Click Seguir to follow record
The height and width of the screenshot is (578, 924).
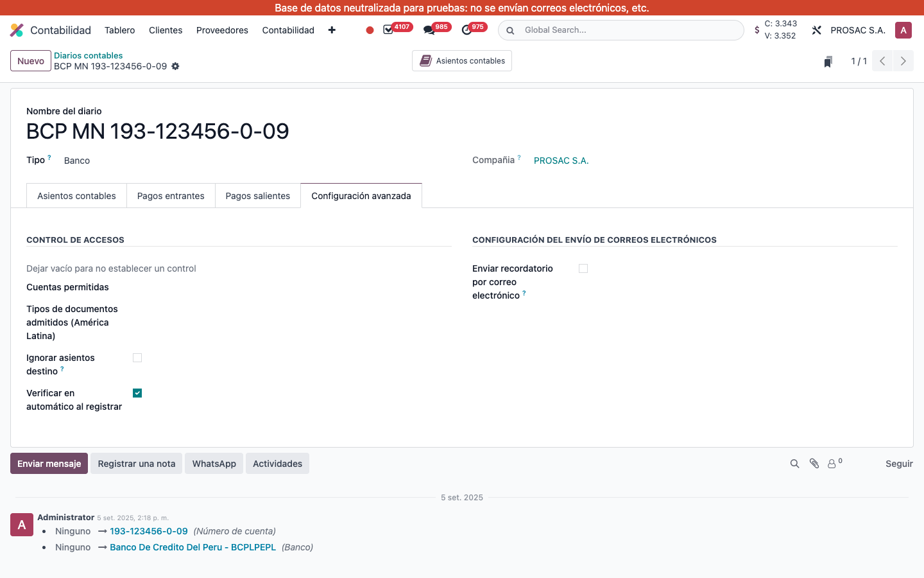[899, 464]
